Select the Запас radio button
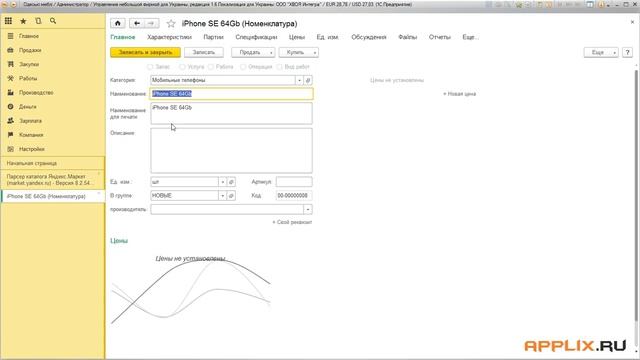 click(x=150, y=67)
